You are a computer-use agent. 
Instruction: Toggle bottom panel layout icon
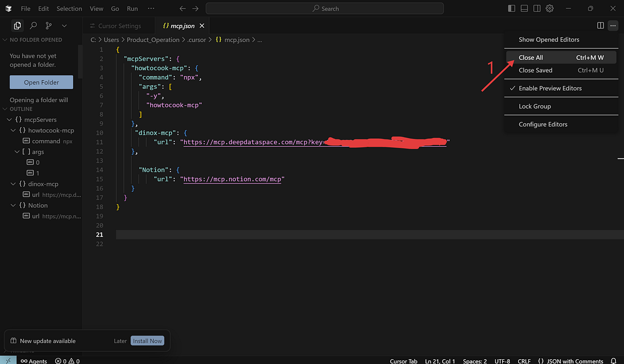point(524,8)
